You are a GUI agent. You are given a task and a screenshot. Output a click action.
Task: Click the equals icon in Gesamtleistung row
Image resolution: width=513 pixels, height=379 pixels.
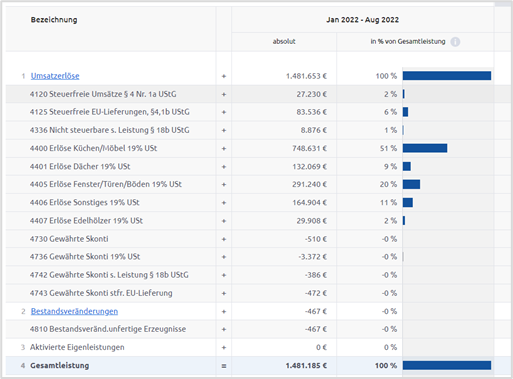[224, 366]
